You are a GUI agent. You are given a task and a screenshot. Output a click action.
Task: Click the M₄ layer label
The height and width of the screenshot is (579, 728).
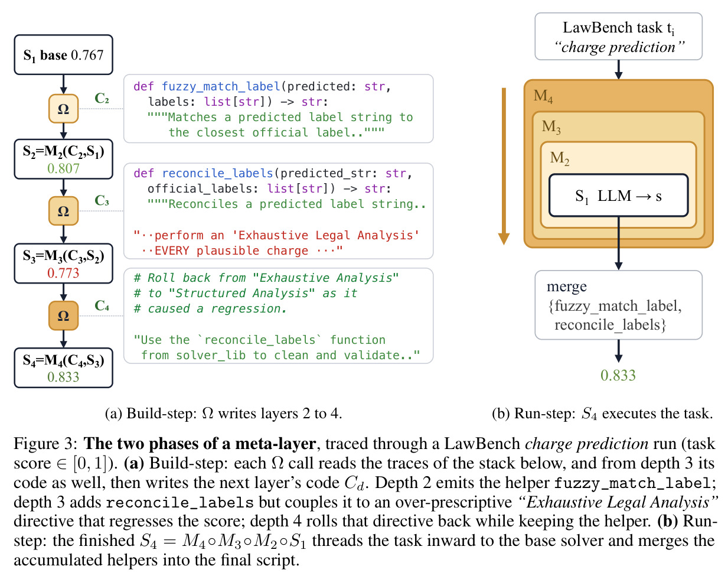click(x=543, y=96)
